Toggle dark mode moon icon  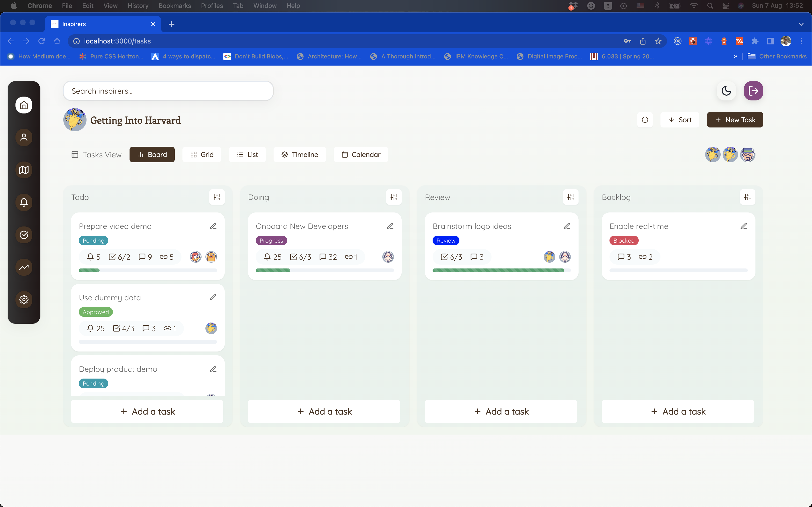(x=727, y=91)
